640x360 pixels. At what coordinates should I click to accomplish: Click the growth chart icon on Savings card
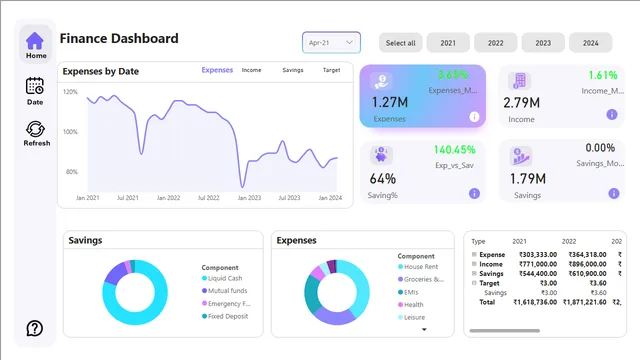point(521,156)
